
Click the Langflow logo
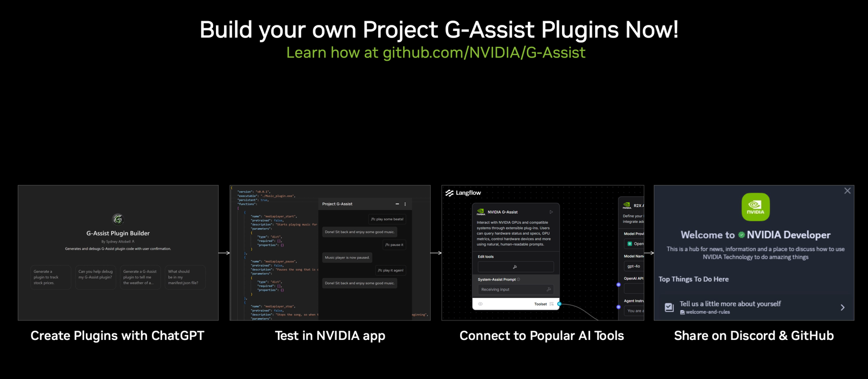pyautogui.click(x=463, y=193)
